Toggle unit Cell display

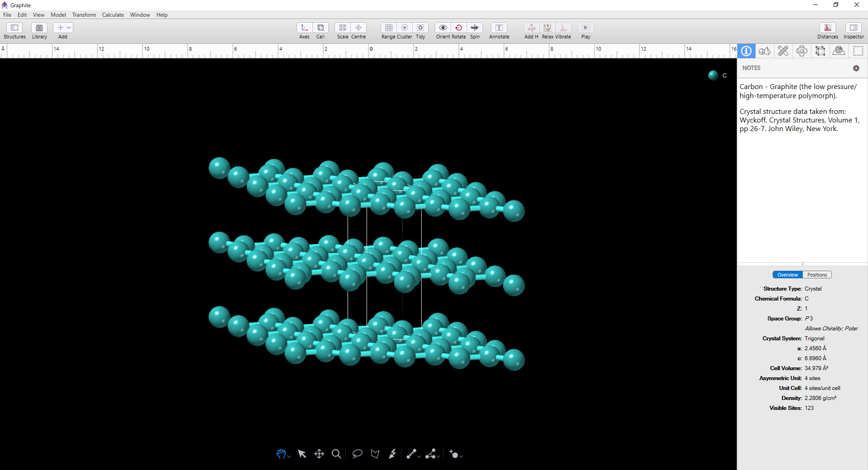coord(321,28)
